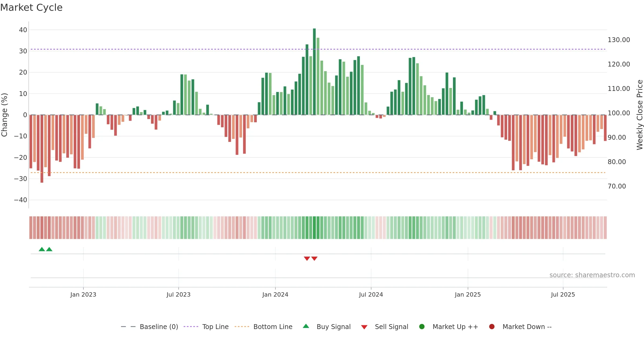Click the 100.00 price tick label
Screen dimensions: 644x362
coord(619,113)
